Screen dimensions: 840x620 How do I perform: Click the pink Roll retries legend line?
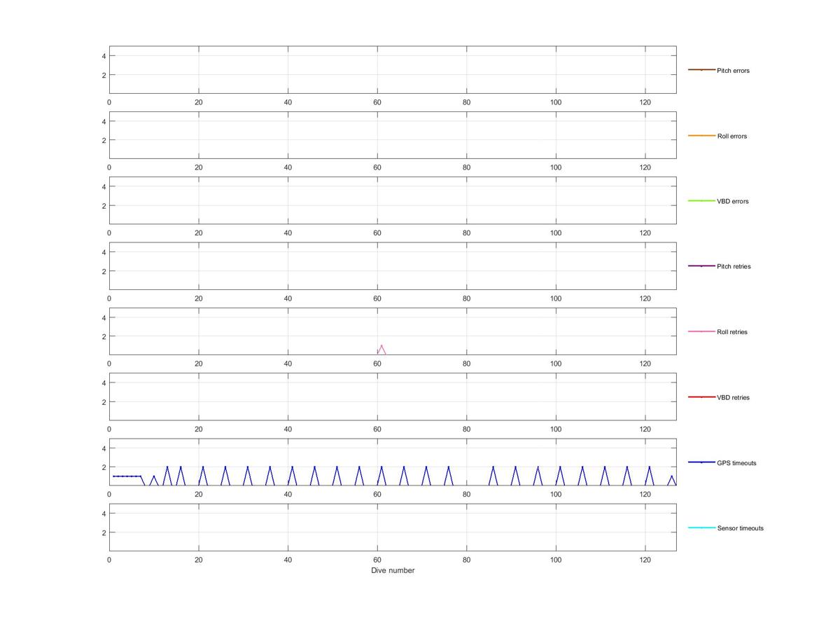[701, 331]
